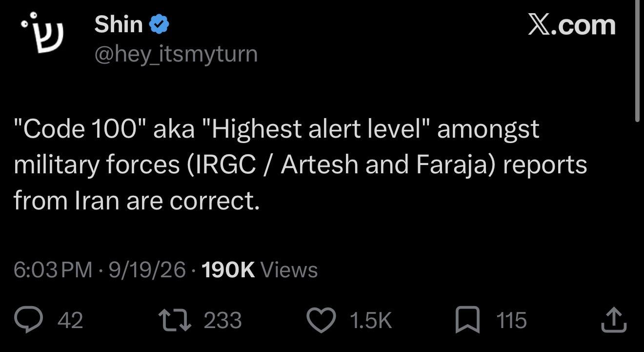Open the Shin display name
Image resolution: width=644 pixels, height=352 pixels.
coord(119,24)
